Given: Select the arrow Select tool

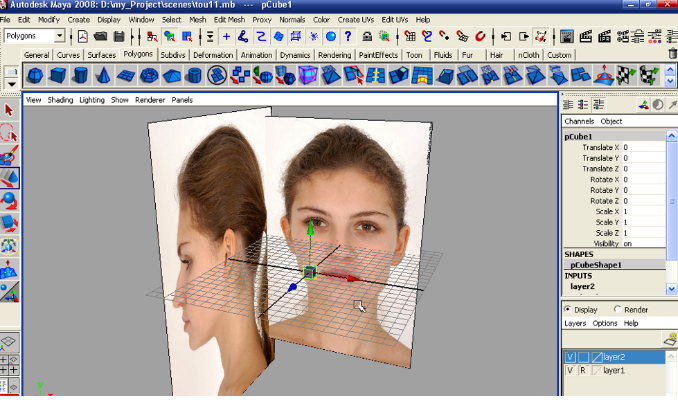Looking at the screenshot, I should 9,110.
